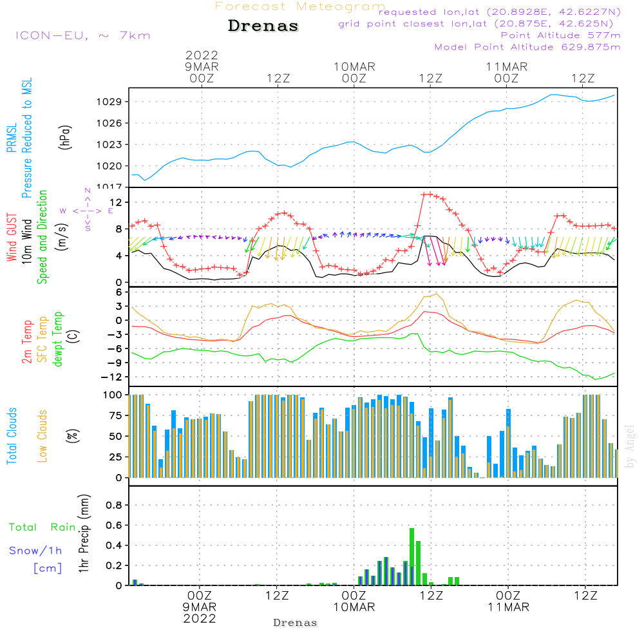Click the 'Snow/1h [cm]' blue legend label
Screen dimensions: 644x644
(x=35, y=560)
